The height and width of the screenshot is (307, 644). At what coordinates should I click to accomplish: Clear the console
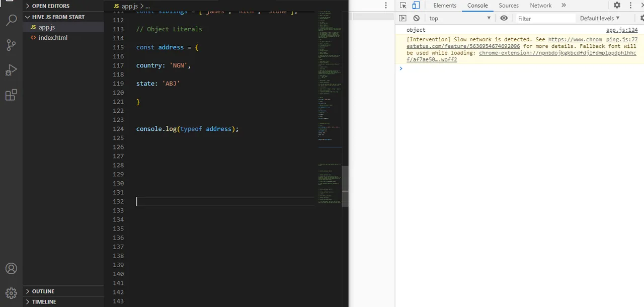pyautogui.click(x=416, y=18)
